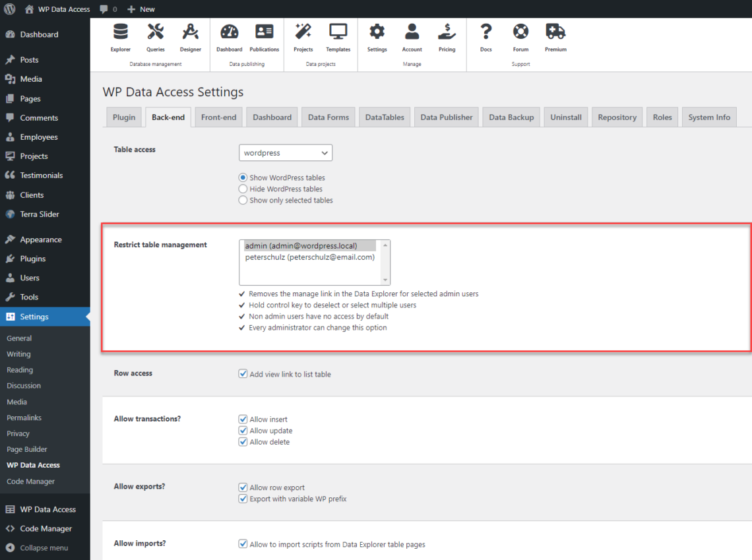
Task: Open the Account manage icon
Action: 412,38
